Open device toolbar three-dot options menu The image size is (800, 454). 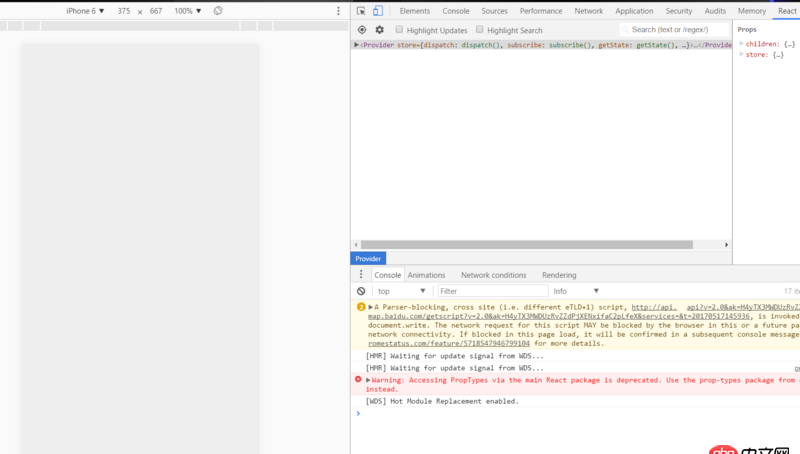click(x=338, y=11)
